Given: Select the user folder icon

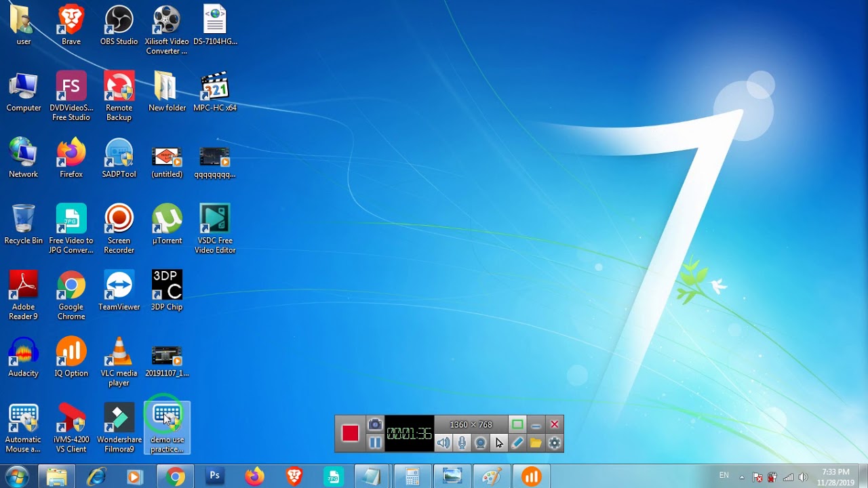Looking at the screenshot, I should coord(23,25).
